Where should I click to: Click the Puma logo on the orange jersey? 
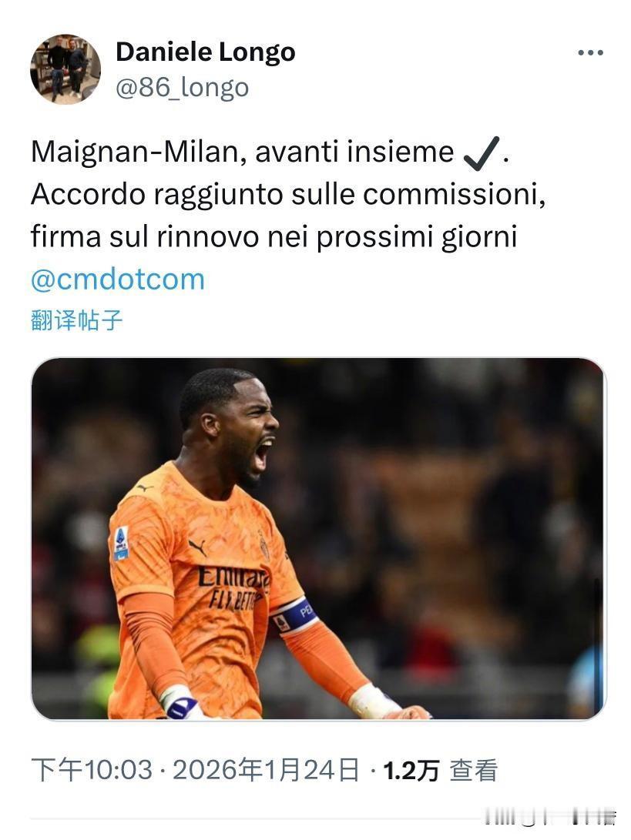tap(198, 548)
